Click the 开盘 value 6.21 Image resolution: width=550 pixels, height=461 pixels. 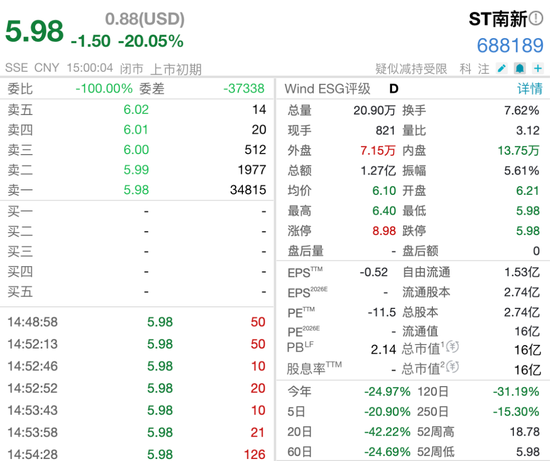coord(528,191)
